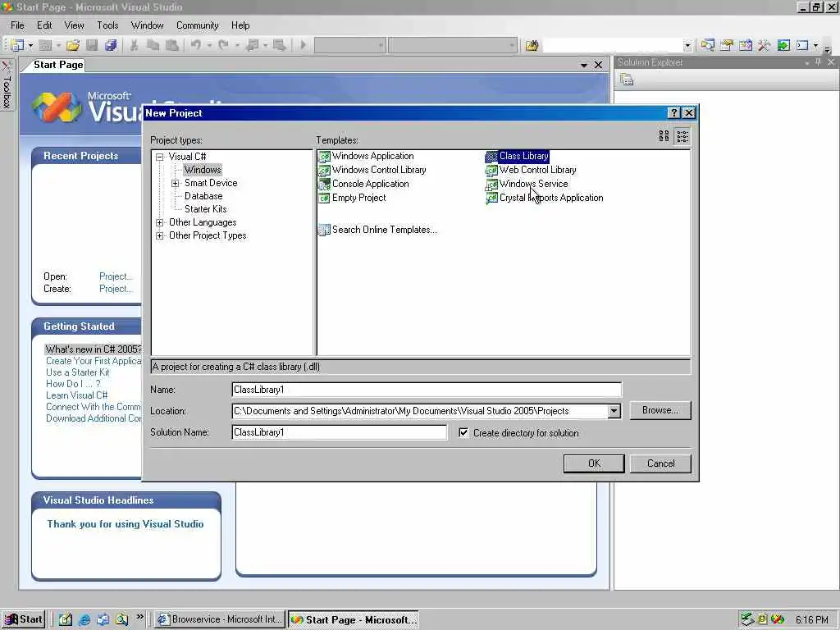840x630 pixels.
Task: Open the Community menu
Action: 197,25
